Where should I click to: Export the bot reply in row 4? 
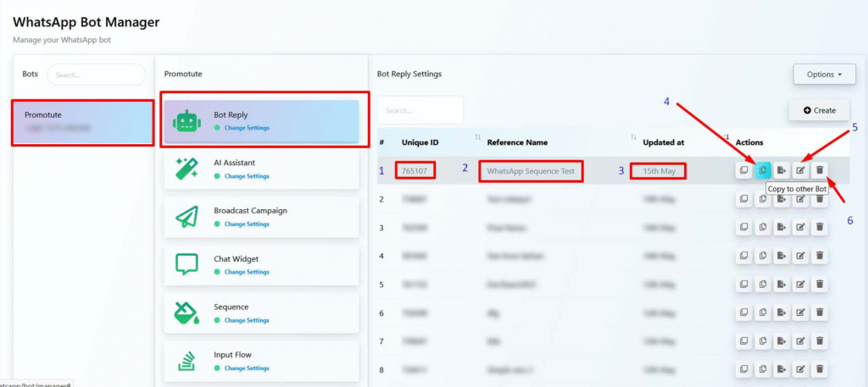coord(782,256)
